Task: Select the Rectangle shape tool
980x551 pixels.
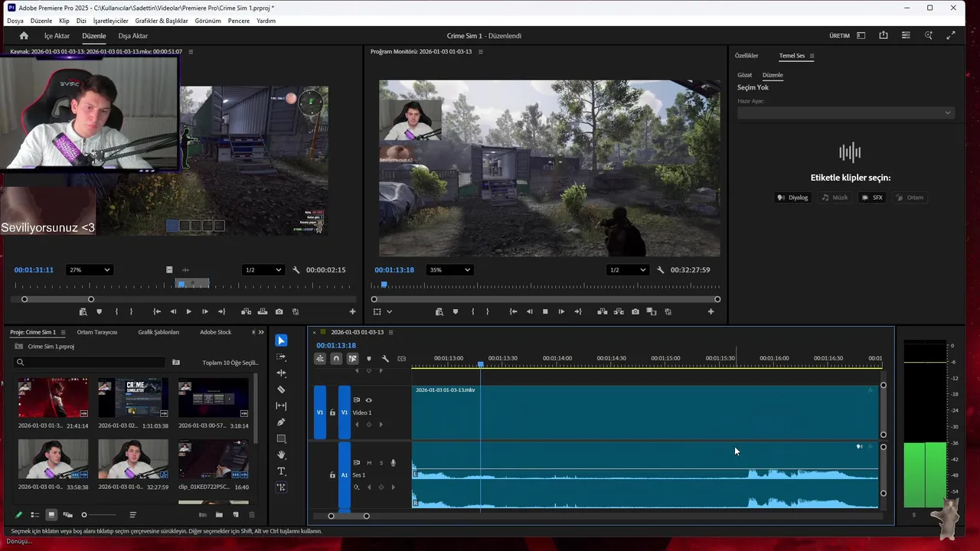Action: point(281,439)
